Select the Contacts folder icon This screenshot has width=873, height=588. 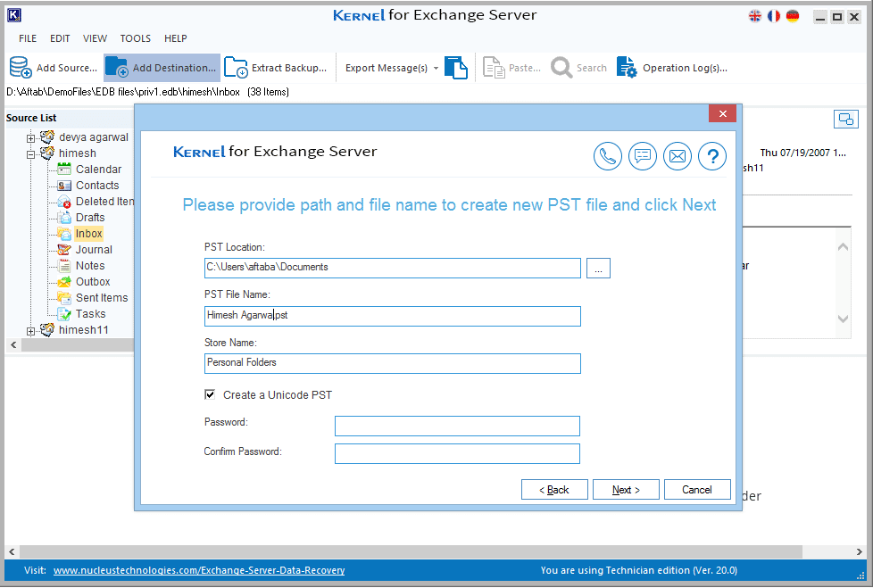tap(64, 186)
